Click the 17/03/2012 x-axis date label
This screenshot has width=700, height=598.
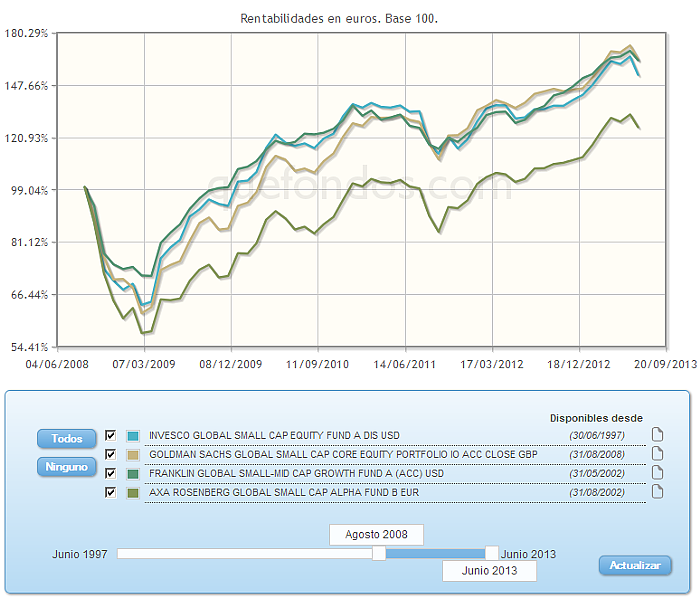tap(492, 365)
